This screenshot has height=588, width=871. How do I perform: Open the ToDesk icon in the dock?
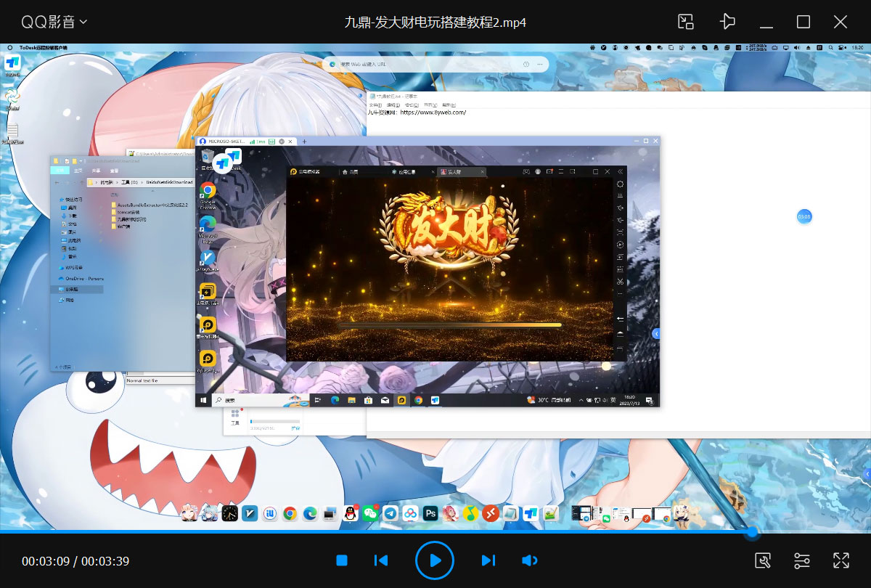click(x=531, y=514)
